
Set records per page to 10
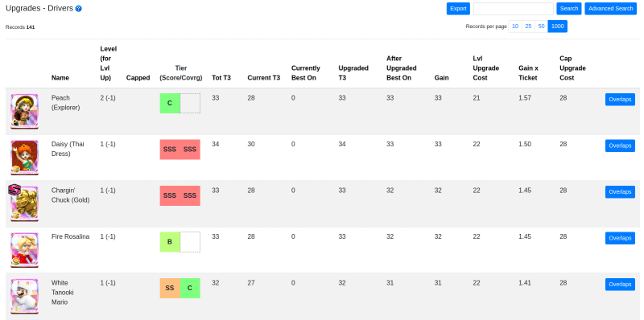(515, 27)
